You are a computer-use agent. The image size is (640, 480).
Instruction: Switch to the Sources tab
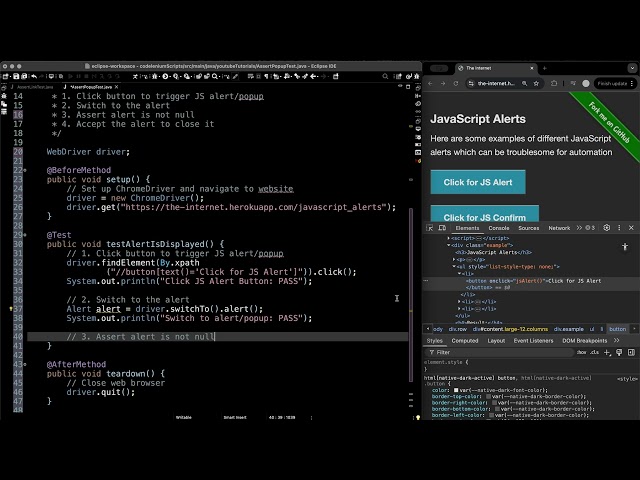click(x=529, y=228)
